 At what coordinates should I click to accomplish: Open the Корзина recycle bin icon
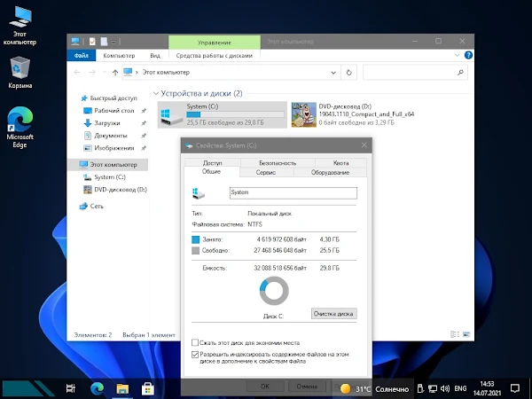pos(20,73)
